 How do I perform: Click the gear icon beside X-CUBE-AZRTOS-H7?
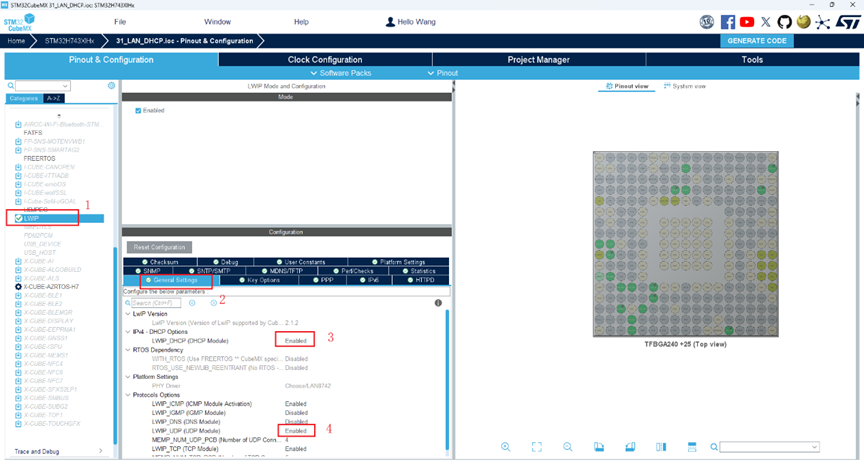18,287
